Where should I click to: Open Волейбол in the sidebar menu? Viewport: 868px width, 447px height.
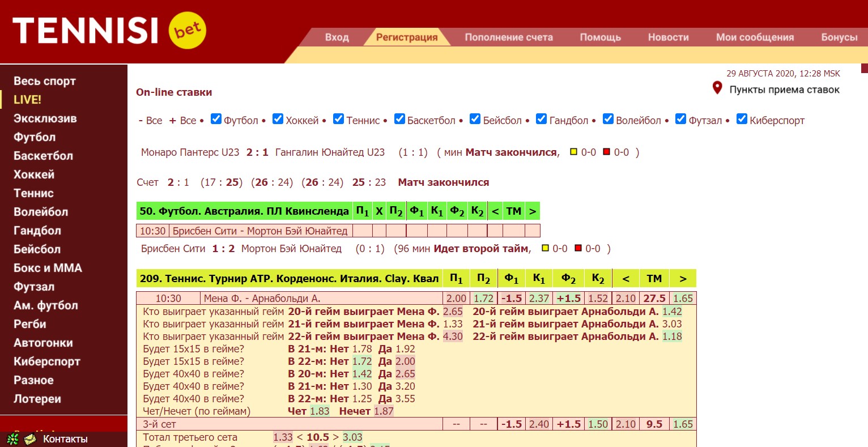click(x=41, y=212)
